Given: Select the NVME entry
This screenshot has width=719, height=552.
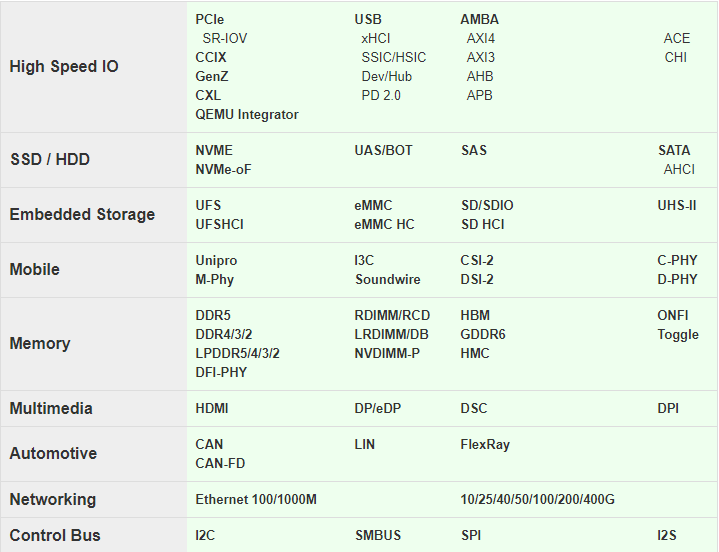Looking at the screenshot, I should (214, 150).
